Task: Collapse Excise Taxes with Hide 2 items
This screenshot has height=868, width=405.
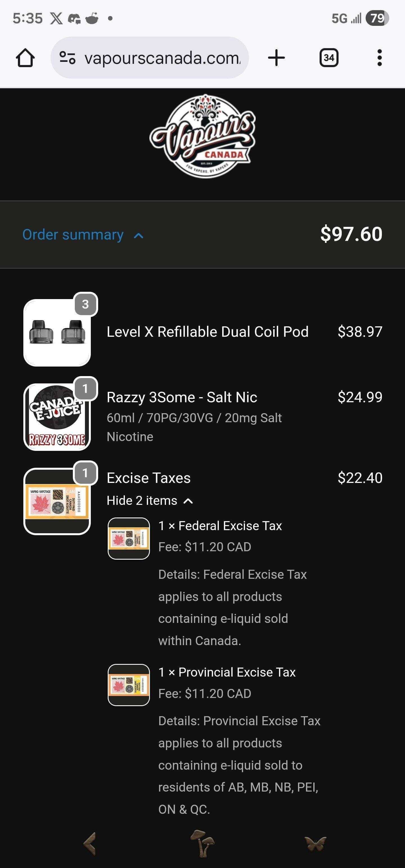Action: pos(149,501)
